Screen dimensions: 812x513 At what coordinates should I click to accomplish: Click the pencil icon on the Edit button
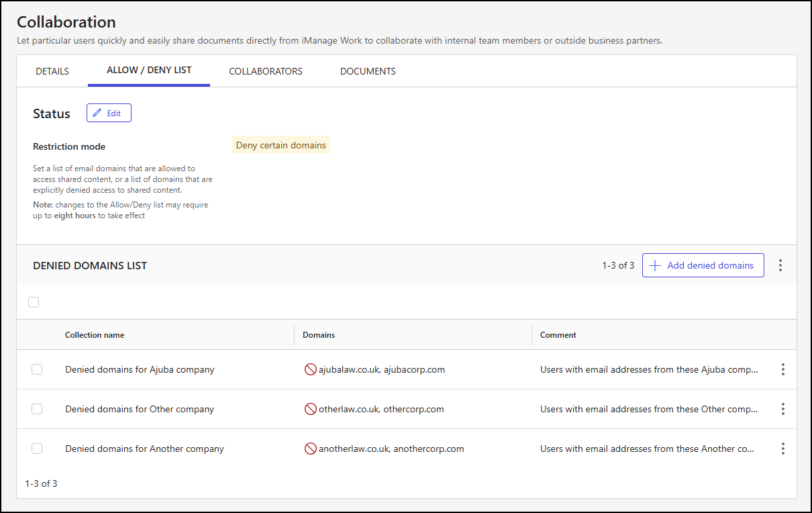pos(98,113)
